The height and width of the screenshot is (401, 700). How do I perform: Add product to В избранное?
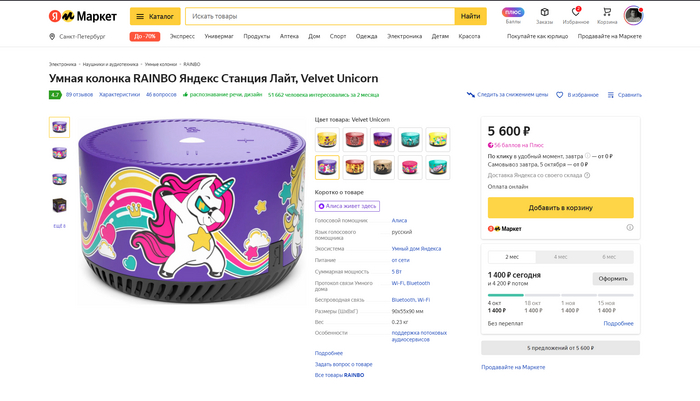(x=578, y=95)
